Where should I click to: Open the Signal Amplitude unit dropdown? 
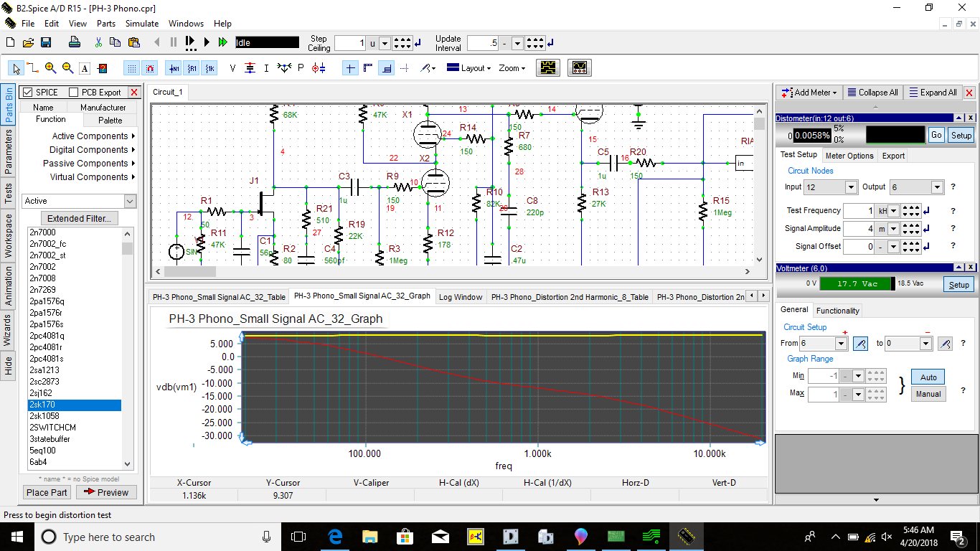coord(893,229)
